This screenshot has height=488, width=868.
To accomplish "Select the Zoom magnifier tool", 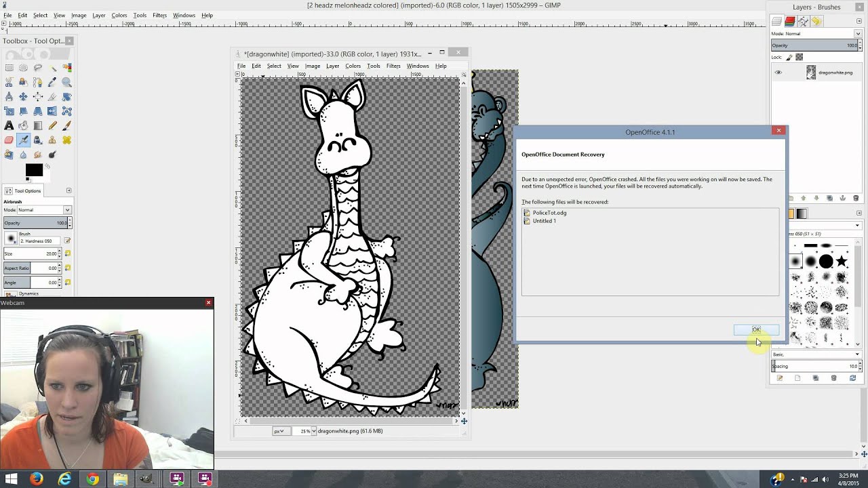I will tap(66, 82).
